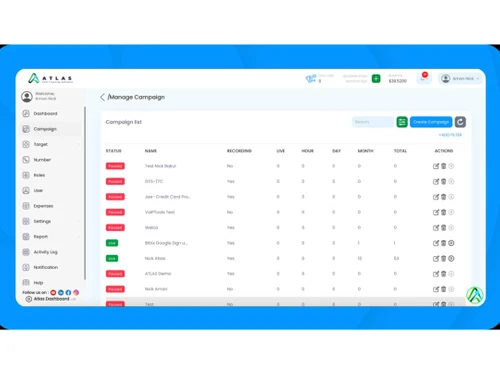Expand the Settings sidebar submenu arrow

click(x=79, y=221)
